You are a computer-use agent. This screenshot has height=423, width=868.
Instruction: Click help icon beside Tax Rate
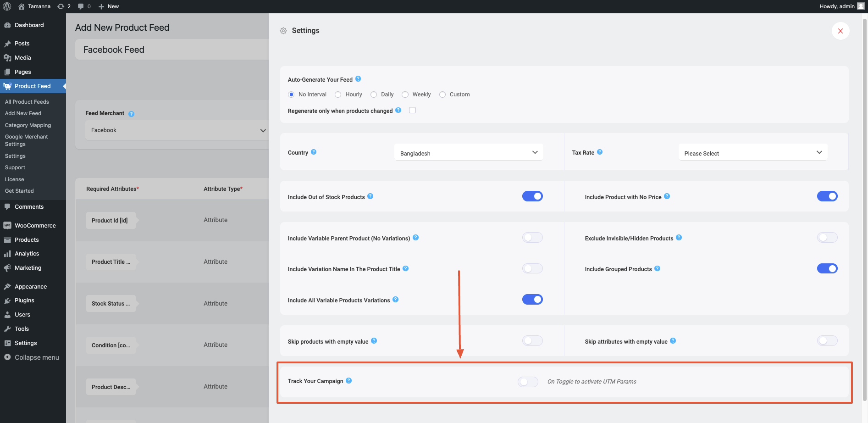(x=600, y=152)
